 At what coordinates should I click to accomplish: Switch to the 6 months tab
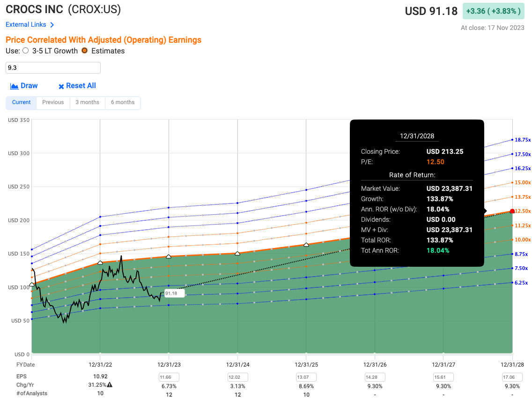coord(123,102)
